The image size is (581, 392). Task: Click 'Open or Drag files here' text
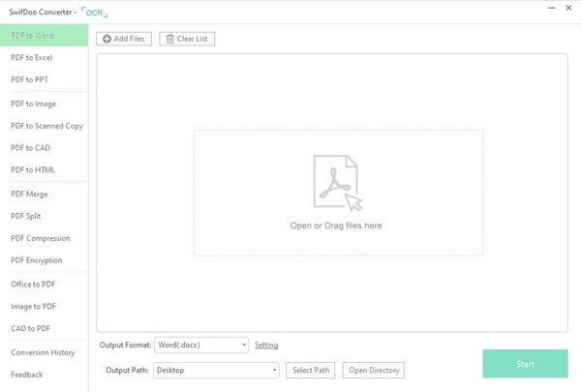click(x=336, y=226)
